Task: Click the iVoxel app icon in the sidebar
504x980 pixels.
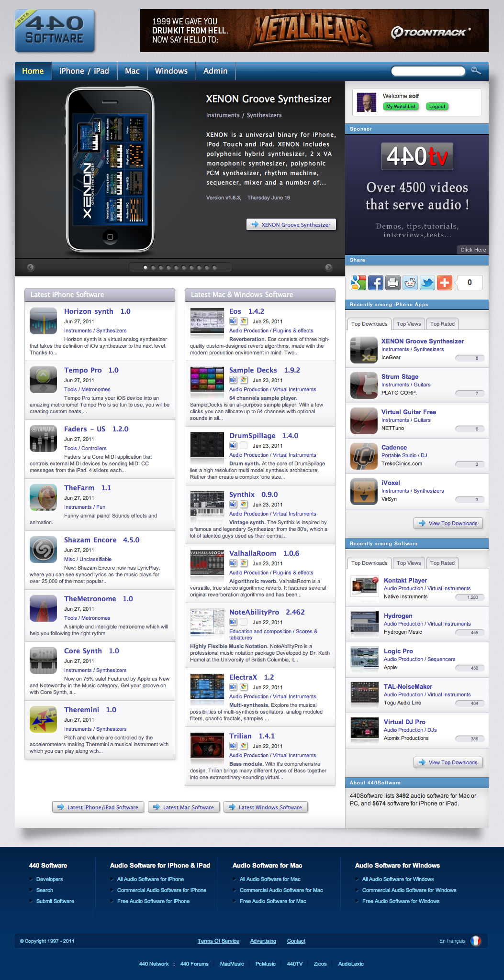Action: pos(364,491)
